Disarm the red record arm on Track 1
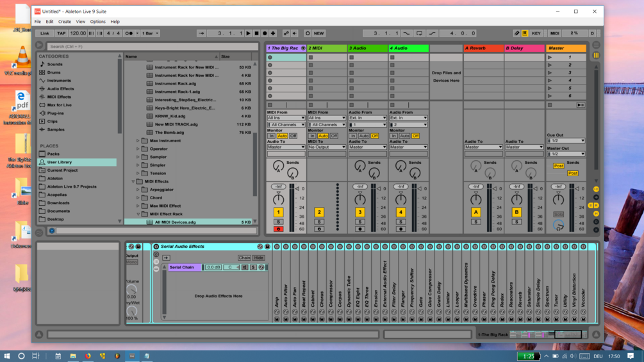This screenshot has width=644, height=362. point(278,229)
